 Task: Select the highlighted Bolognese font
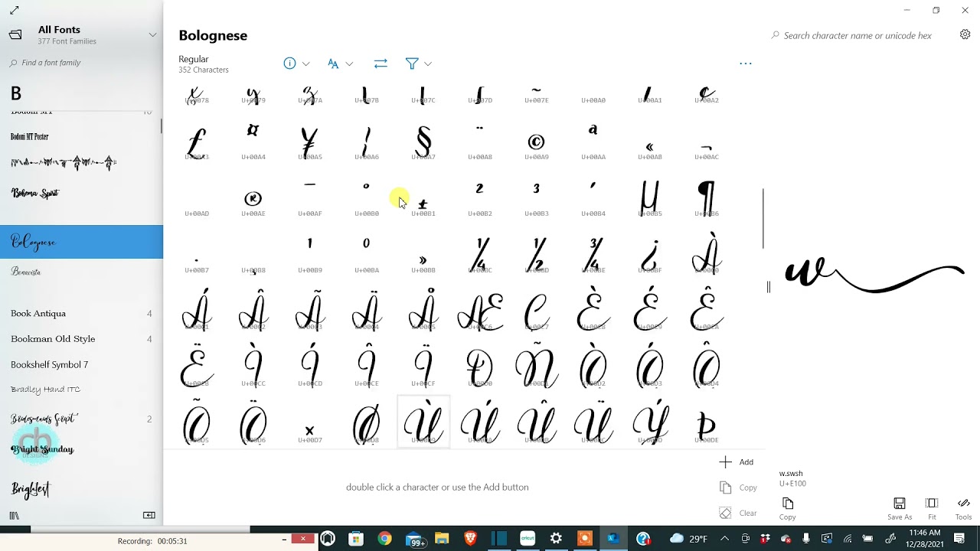(81, 242)
